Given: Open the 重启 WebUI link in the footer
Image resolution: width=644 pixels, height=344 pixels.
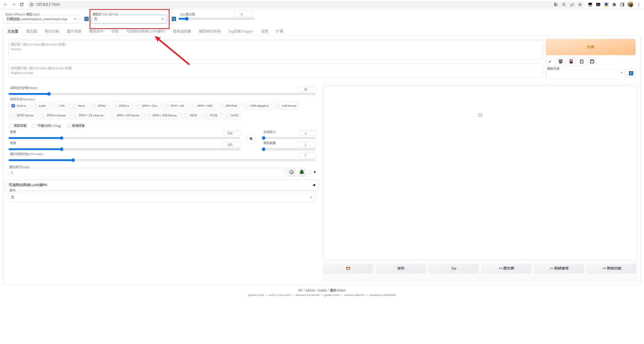Looking at the screenshot, I should 338,290.
